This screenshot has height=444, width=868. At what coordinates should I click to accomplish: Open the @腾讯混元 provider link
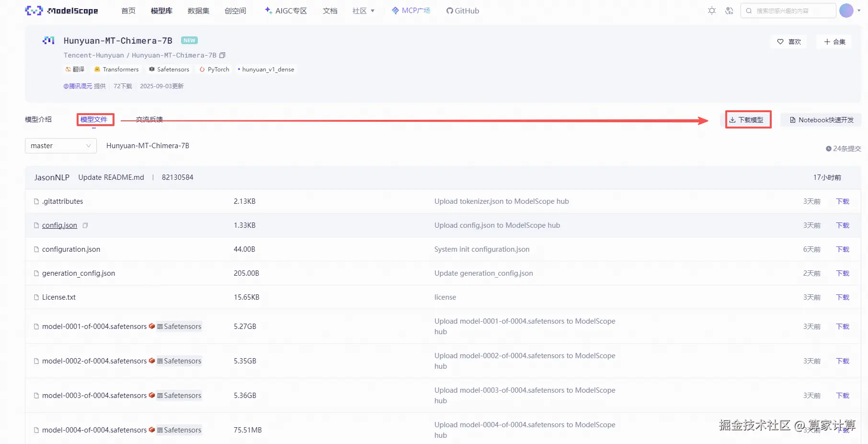click(78, 86)
